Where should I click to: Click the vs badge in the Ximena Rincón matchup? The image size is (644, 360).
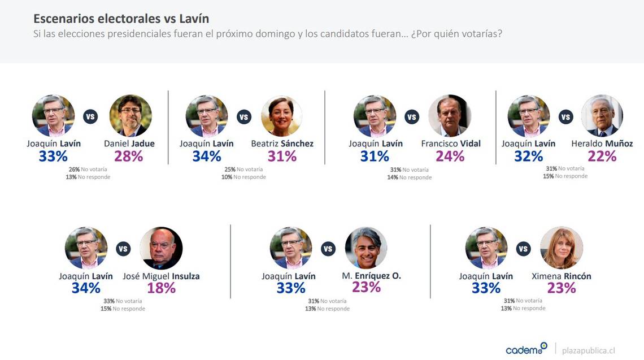point(524,249)
